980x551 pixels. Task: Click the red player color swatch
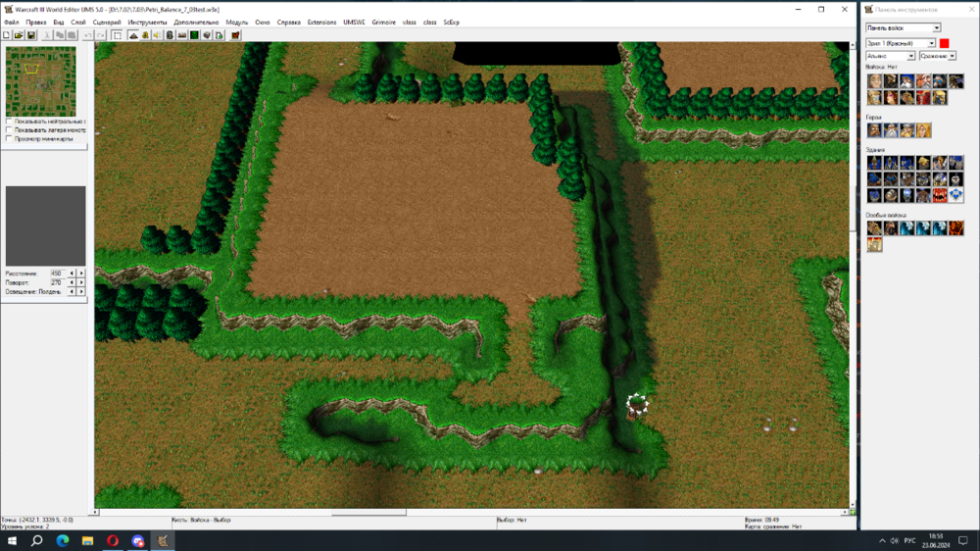pyautogui.click(x=945, y=43)
